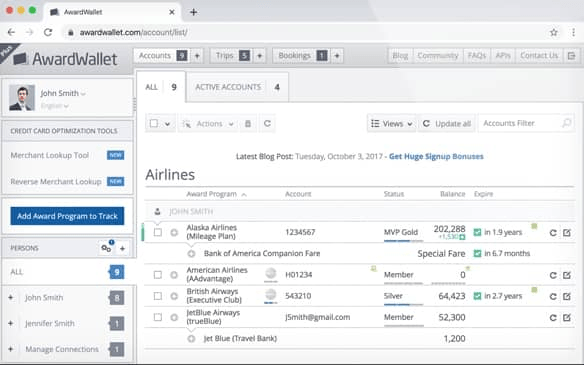The width and height of the screenshot is (584, 365).
Task: Open the persons connections gear icon
Action: pos(106,248)
